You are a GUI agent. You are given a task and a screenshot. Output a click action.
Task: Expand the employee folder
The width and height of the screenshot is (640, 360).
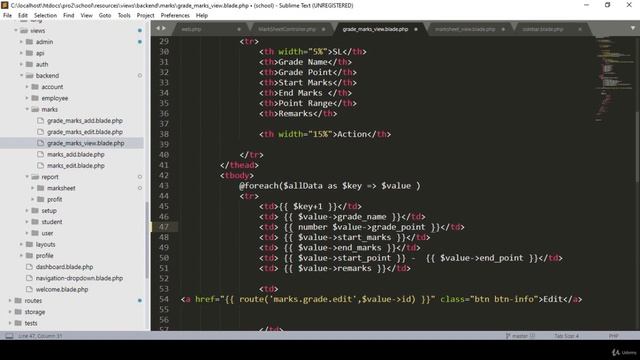click(x=27, y=98)
